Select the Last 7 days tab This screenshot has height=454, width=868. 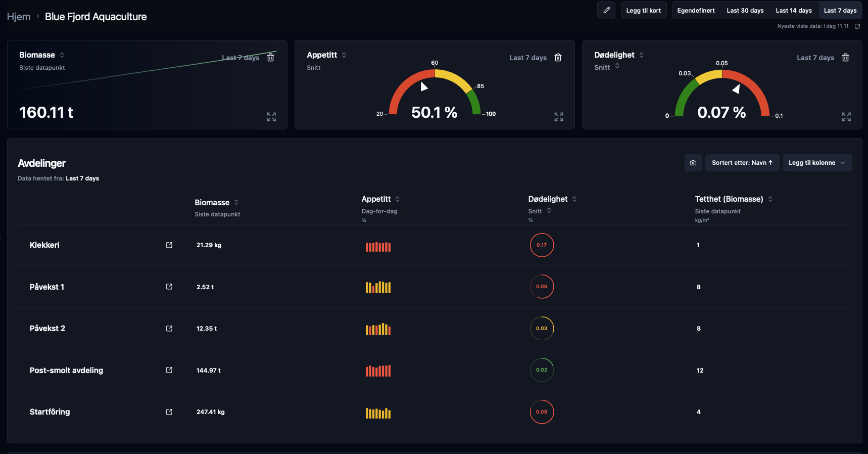point(840,11)
